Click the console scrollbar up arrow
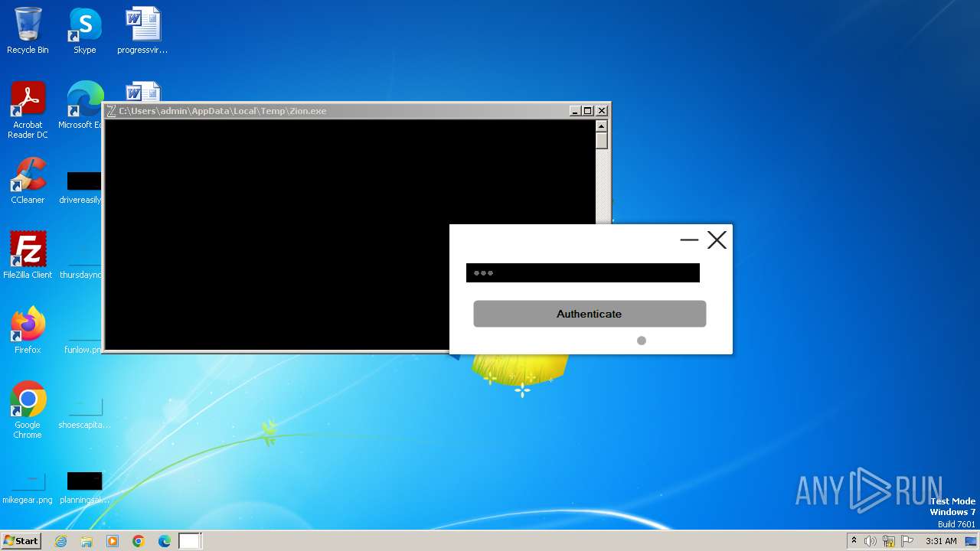Screen dimensions: 980x551 pyautogui.click(x=602, y=126)
